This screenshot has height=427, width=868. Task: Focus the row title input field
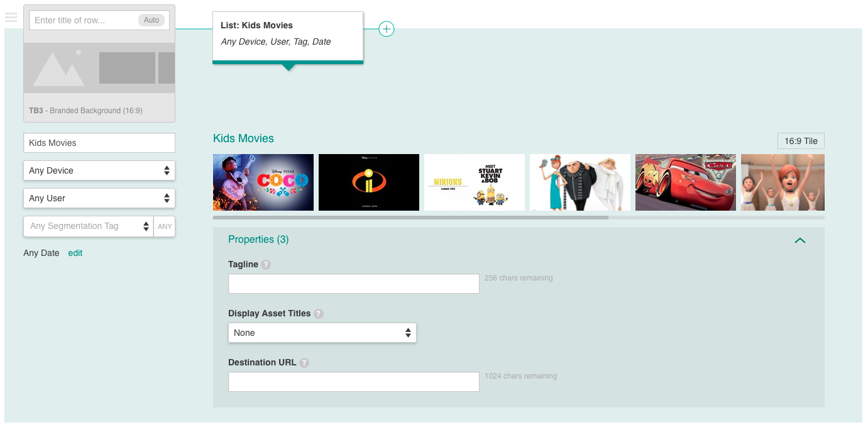click(99, 20)
